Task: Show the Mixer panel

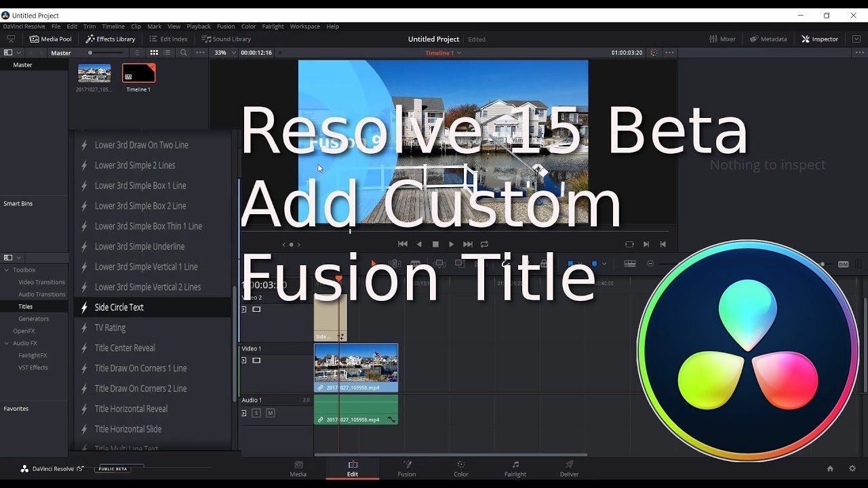Action: tap(722, 39)
